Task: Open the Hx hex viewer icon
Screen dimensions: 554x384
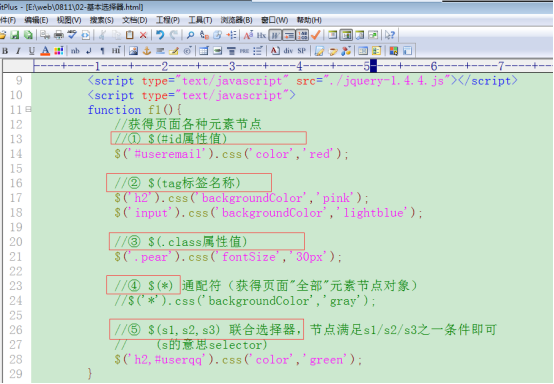Action: click(x=261, y=35)
